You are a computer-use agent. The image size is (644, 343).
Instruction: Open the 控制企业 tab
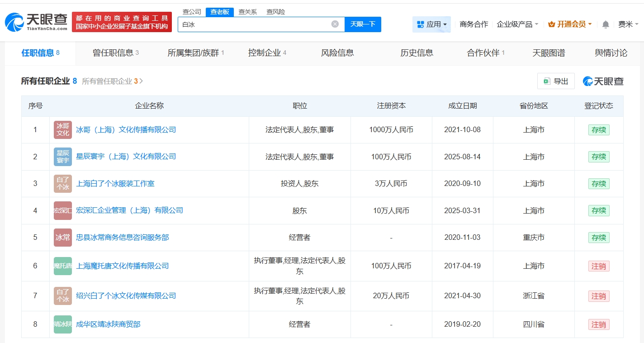coord(267,53)
